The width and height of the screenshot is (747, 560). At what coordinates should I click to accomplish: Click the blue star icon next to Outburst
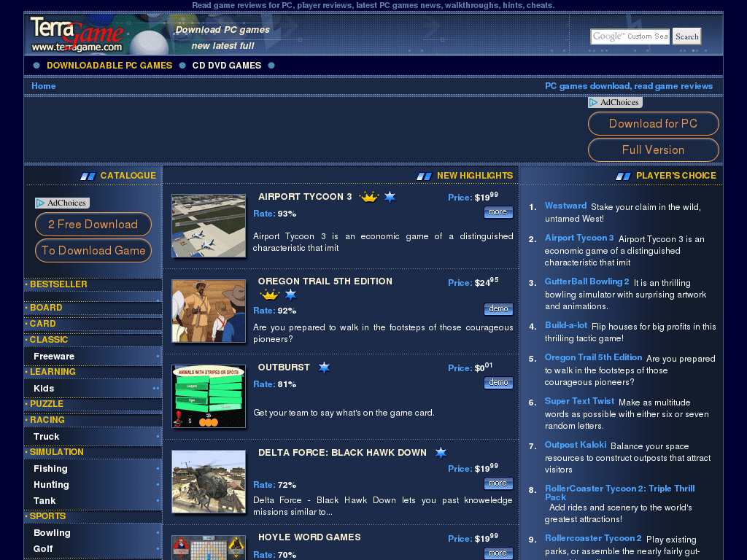324,367
